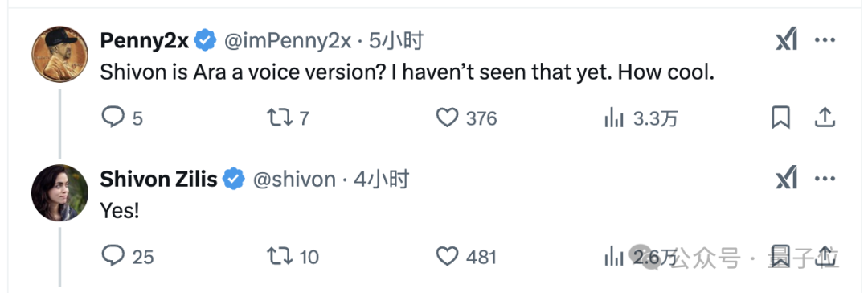Share Penny2x's tweet

(825, 117)
